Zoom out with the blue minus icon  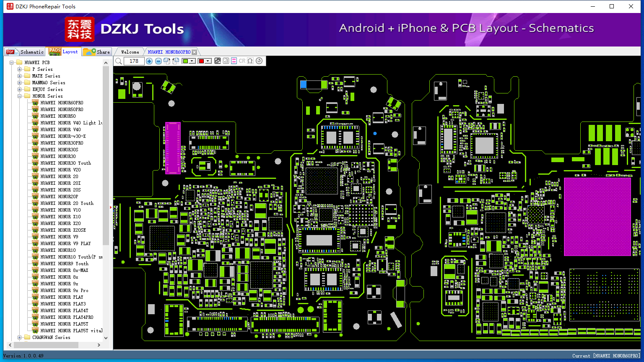[158, 61]
